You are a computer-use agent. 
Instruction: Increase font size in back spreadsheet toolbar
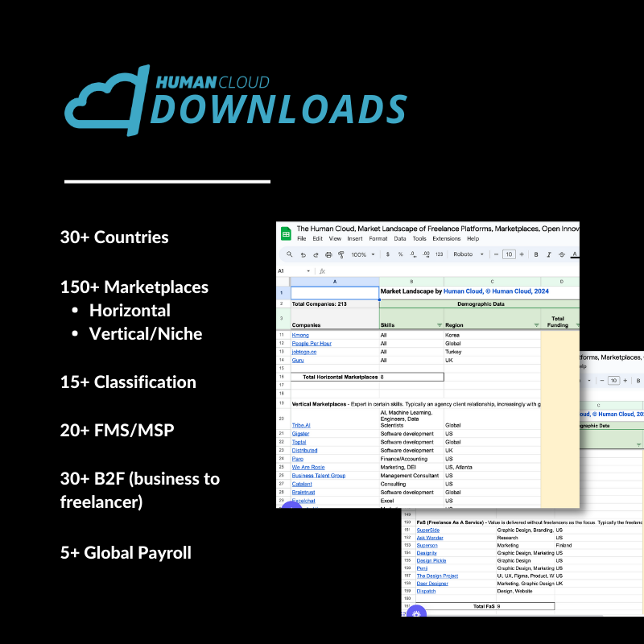click(625, 381)
